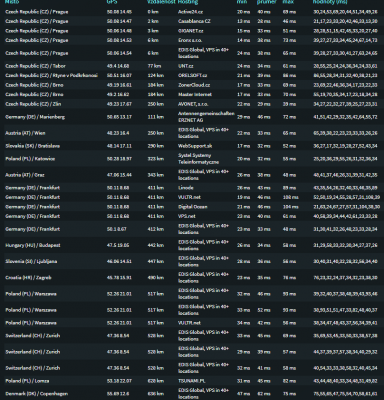Select GPS value '53.18 22.07'
384x400 pixels.
pyautogui.click(x=119, y=381)
